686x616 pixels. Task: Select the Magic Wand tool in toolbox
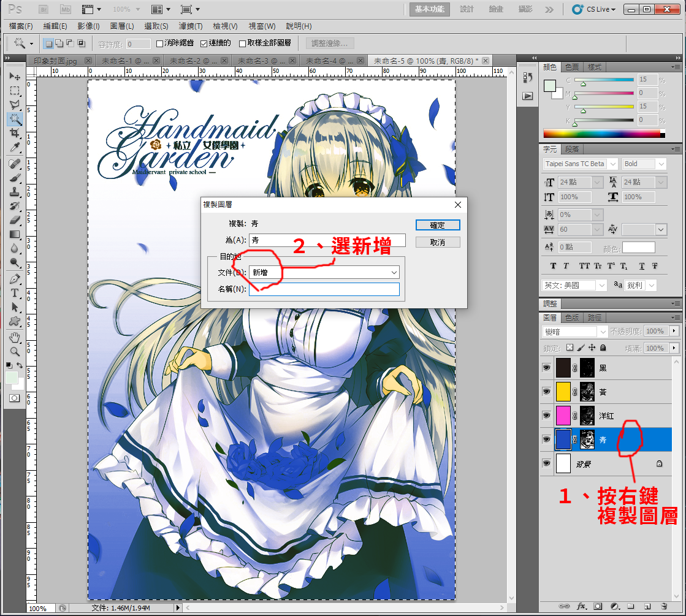[15, 118]
